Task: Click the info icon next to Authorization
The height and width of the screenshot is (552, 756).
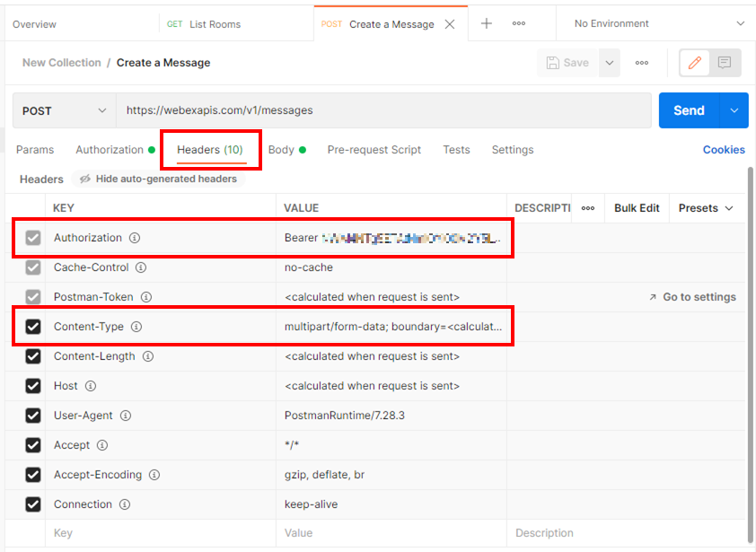Action: [x=135, y=238]
